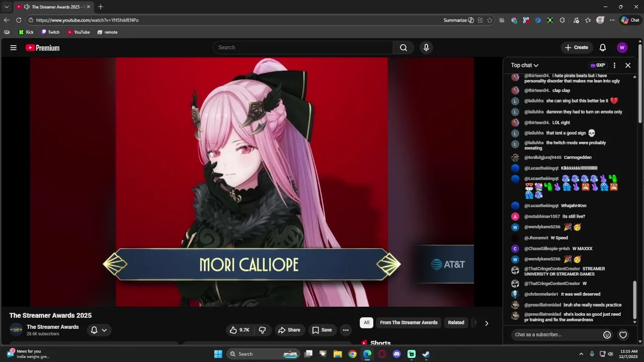
Task: Open File Explorer from taskbar
Action: tap(338, 354)
